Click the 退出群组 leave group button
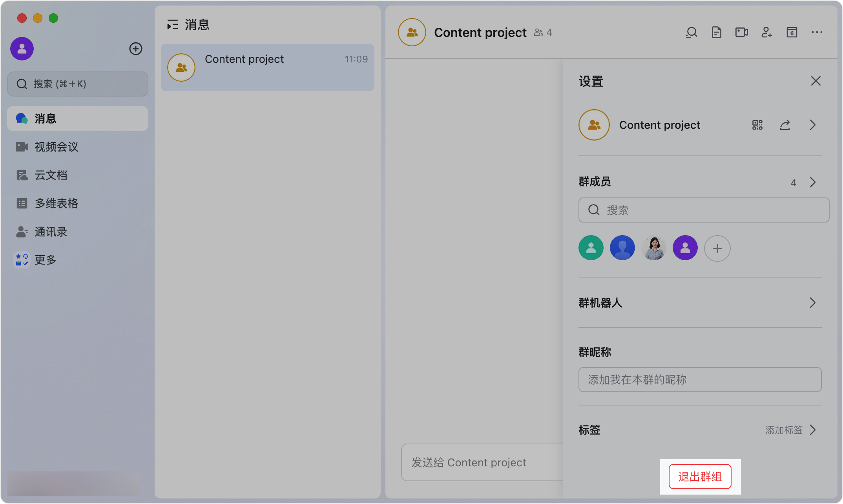This screenshot has width=843, height=504. click(x=700, y=477)
